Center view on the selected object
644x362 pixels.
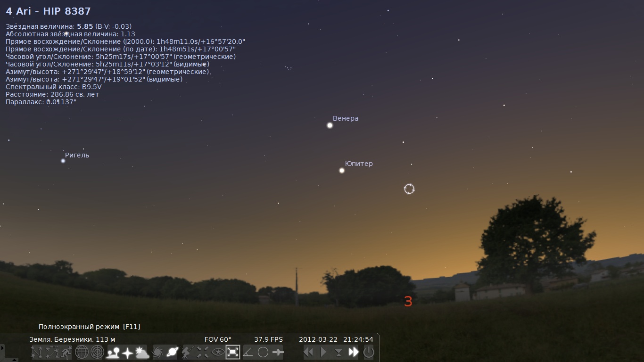click(202, 352)
